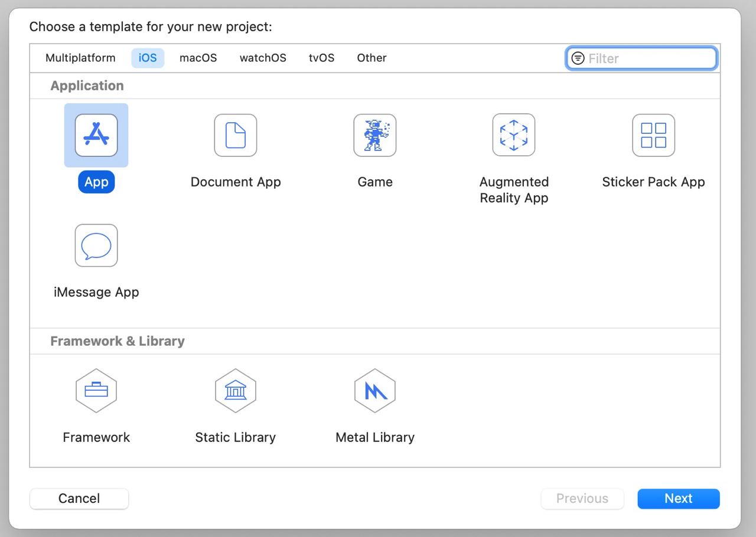The width and height of the screenshot is (756, 537).
Task: Click the "Application" section header
Action: coord(87,86)
